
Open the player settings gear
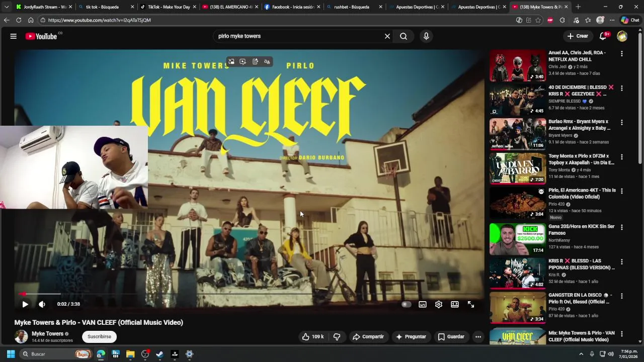[x=439, y=304]
